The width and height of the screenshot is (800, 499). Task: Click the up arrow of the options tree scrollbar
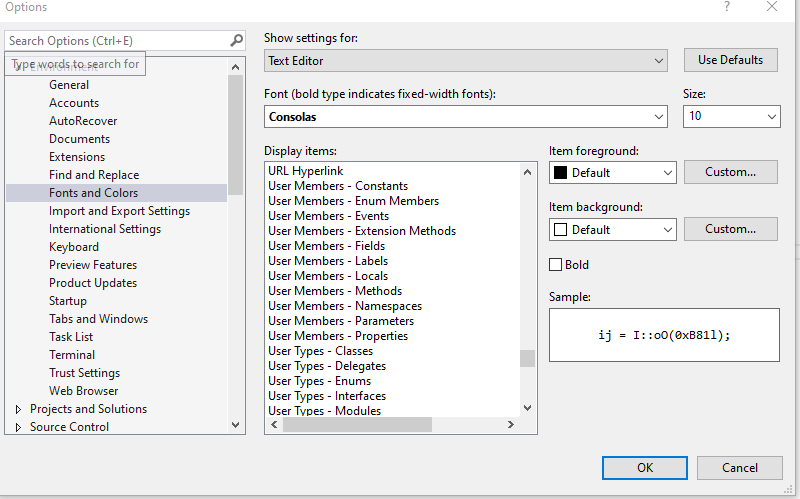[x=235, y=67]
